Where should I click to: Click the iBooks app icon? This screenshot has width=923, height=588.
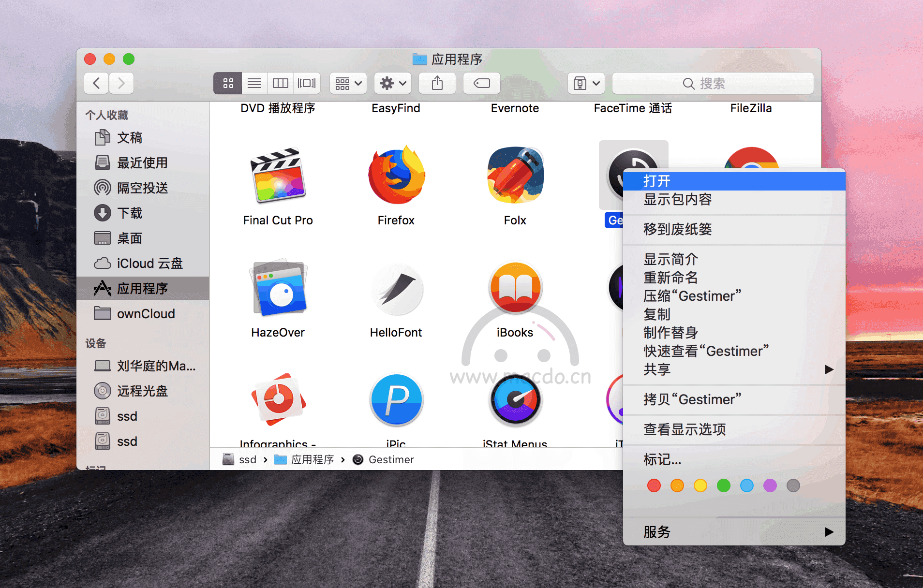[x=515, y=288]
